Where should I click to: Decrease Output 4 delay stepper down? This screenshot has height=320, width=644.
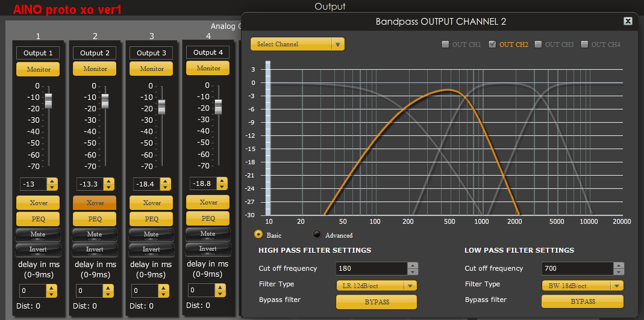(221, 294)
